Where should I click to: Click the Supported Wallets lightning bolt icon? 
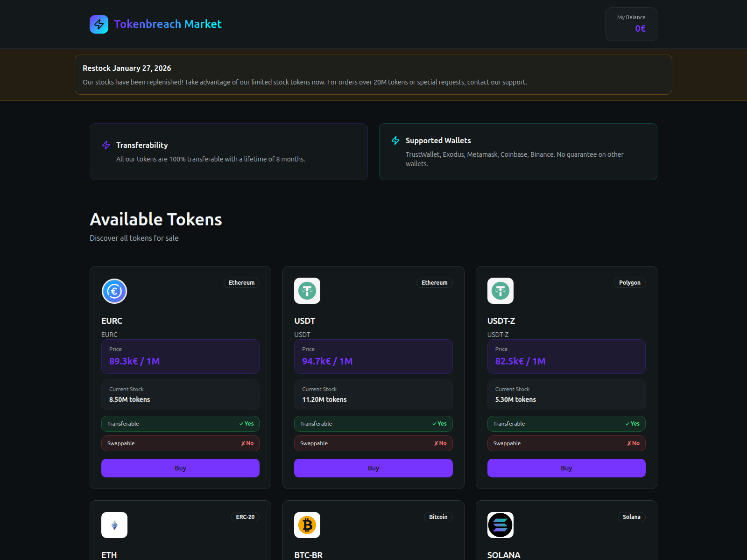point(395,140)
